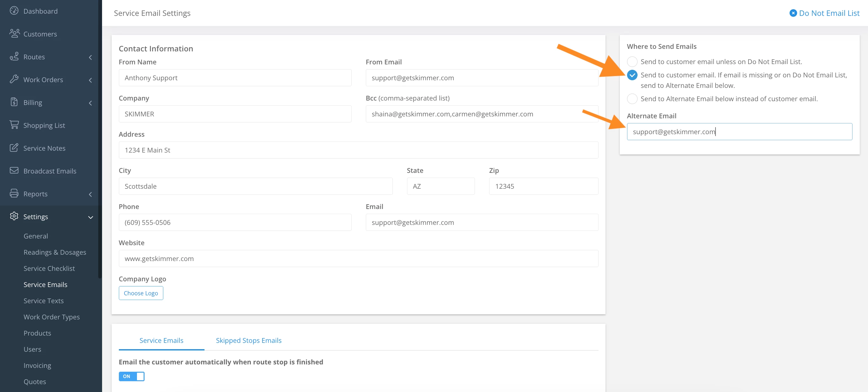Click the Dashboard gauge icon
868x392 pixels.
click(14, 11)
